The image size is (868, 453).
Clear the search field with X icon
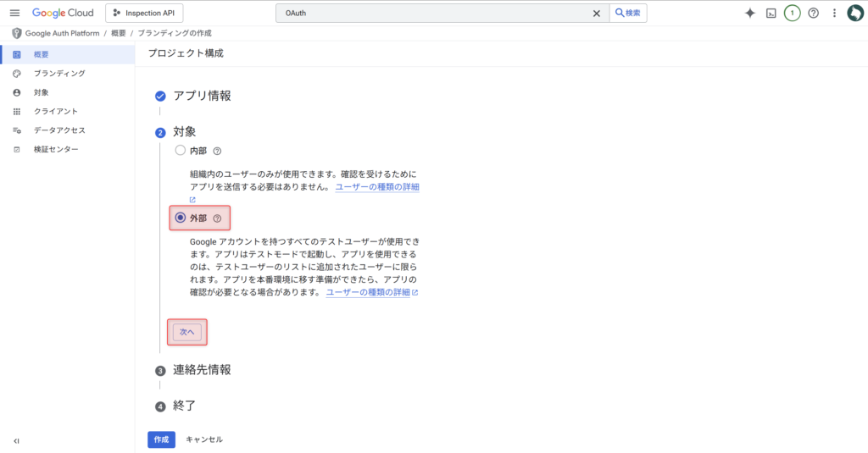coord(596,14)
